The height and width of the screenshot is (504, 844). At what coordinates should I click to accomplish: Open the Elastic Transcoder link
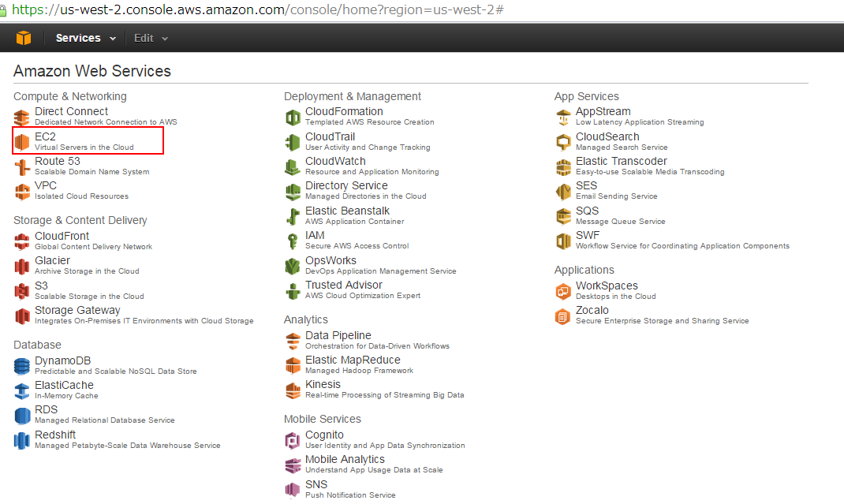pyautogui.click(x=621, y=161)
